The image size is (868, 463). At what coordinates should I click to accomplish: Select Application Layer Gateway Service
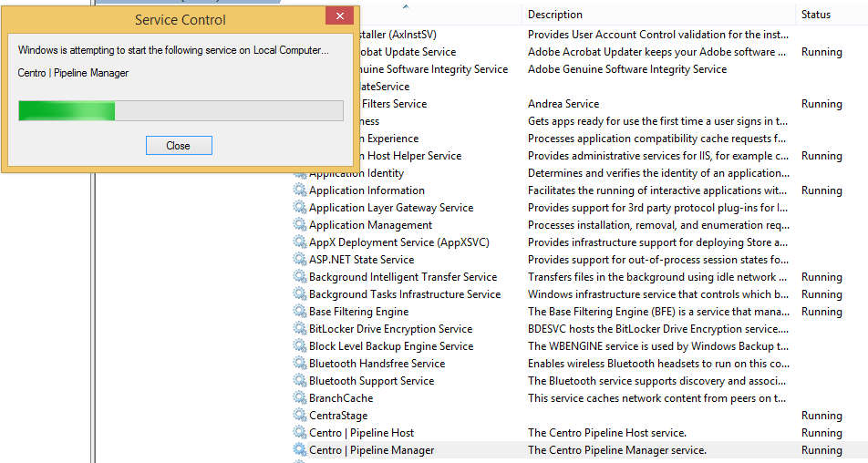pos(391,208)
